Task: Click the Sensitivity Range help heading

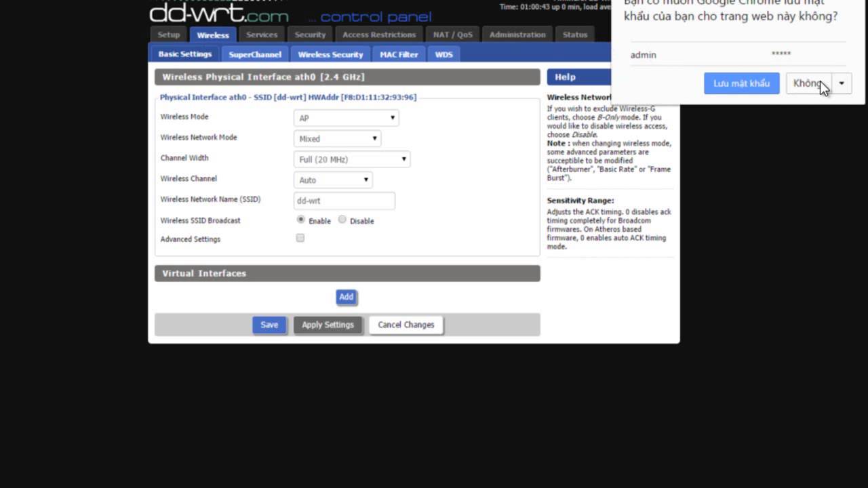Action: (x=580, y=201)
